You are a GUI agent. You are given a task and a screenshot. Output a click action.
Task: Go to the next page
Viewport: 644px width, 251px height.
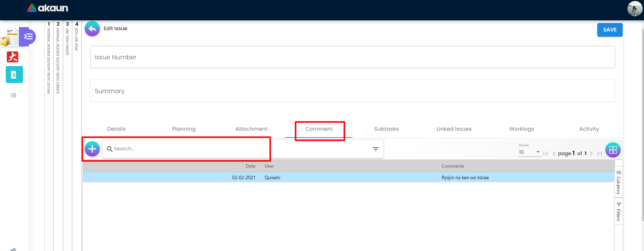pyautogui.click(x=591, y=153)
